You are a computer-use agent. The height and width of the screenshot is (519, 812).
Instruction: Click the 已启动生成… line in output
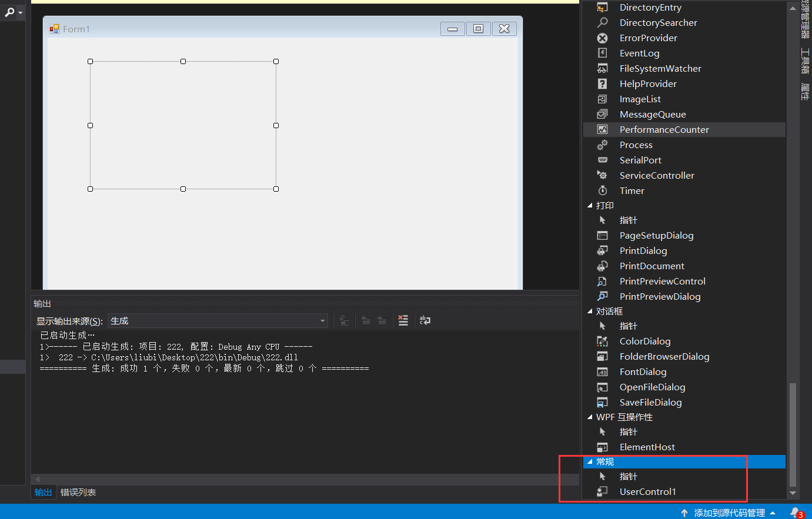[67, 335]
